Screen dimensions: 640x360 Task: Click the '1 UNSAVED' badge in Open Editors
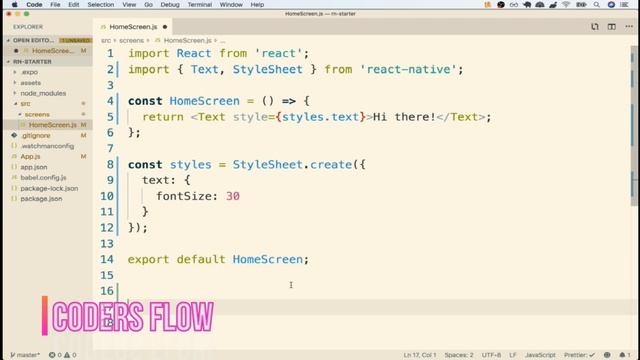75,40
